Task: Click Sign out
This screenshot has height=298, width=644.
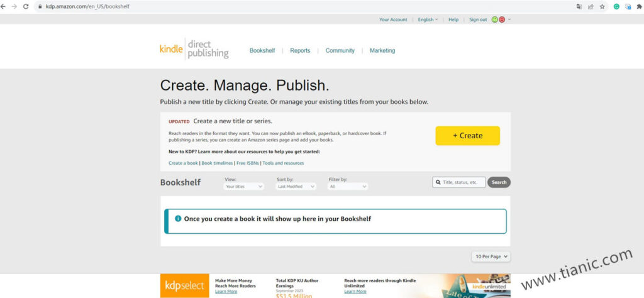Action: coord(478,19)
